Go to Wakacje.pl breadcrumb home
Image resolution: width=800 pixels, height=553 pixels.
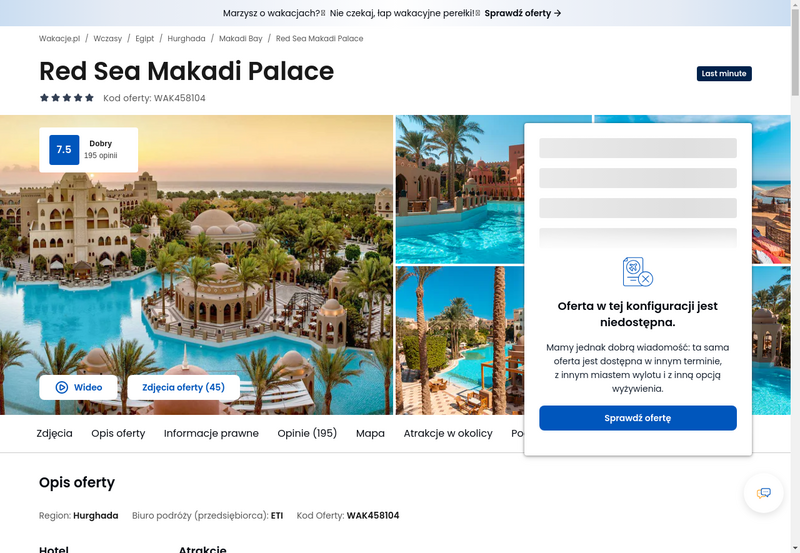coord(60,39)
